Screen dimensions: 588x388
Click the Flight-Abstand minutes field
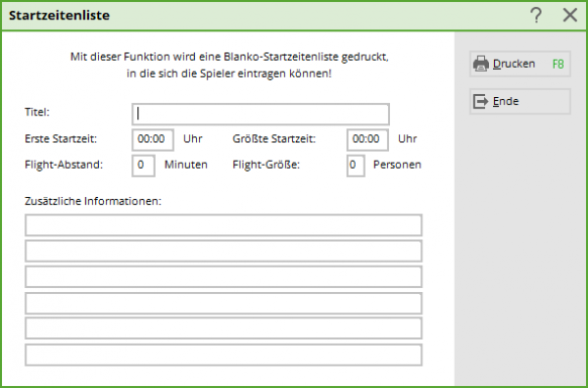pos(143,166)
